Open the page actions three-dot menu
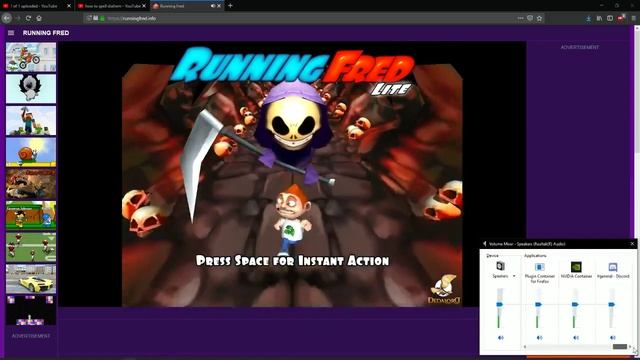This screenshot has width=640, height=360. [x=520, y=18]
